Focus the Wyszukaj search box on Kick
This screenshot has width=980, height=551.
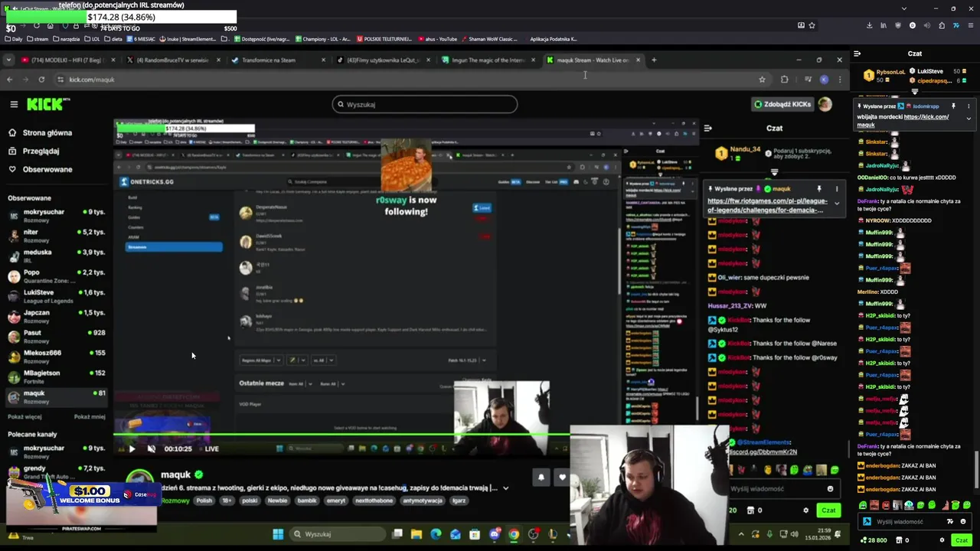tap(424, 104)
